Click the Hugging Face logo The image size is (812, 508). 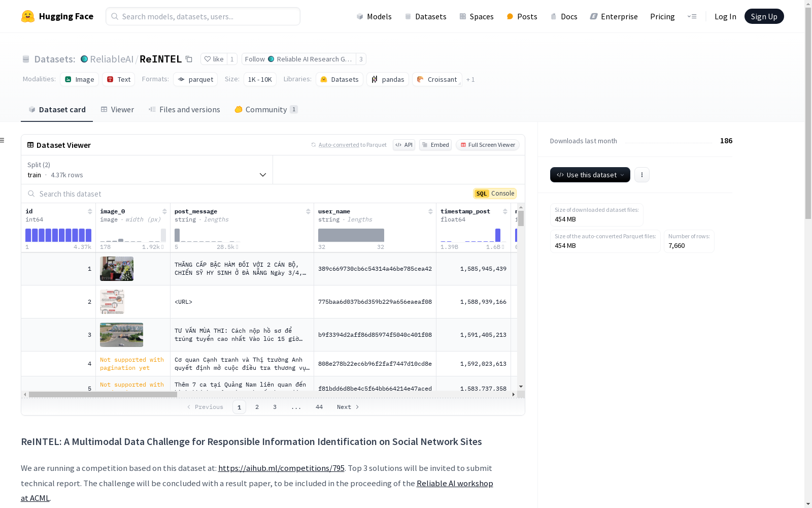[57, 16]
